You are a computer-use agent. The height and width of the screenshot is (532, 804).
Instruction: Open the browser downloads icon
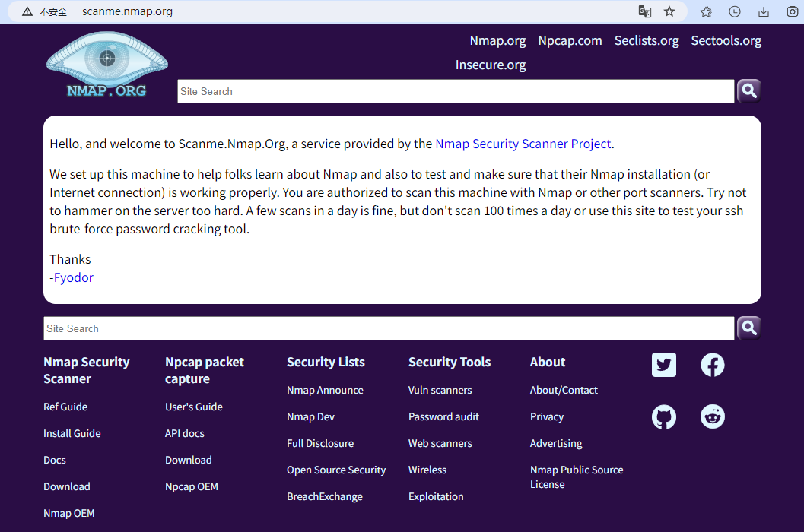pos(764,12)
